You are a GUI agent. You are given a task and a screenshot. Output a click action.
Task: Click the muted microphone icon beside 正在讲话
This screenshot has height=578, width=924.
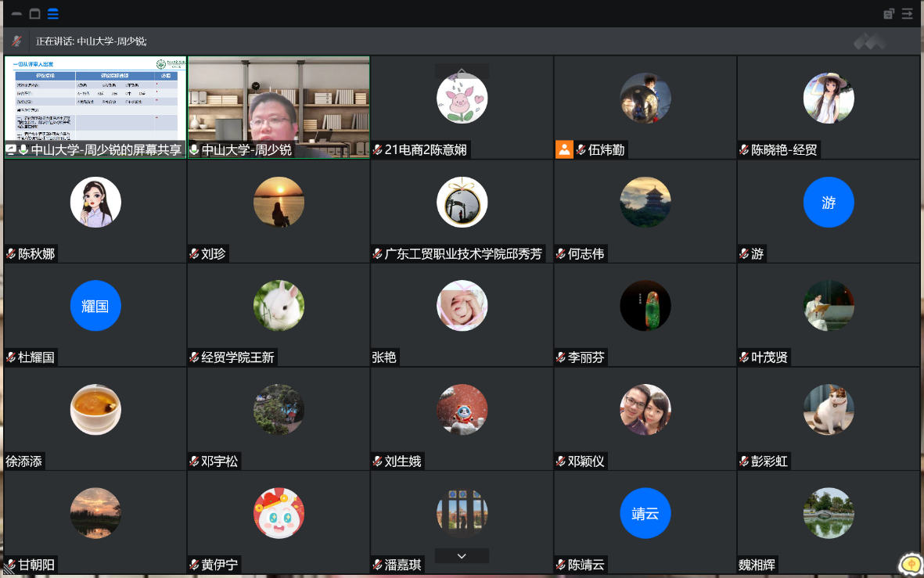tap(16, 41)
